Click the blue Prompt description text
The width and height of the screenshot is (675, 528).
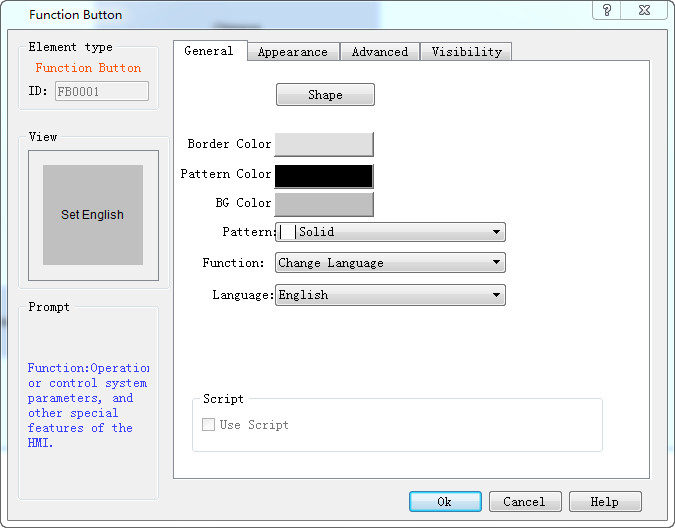click(x=87, y=405)
